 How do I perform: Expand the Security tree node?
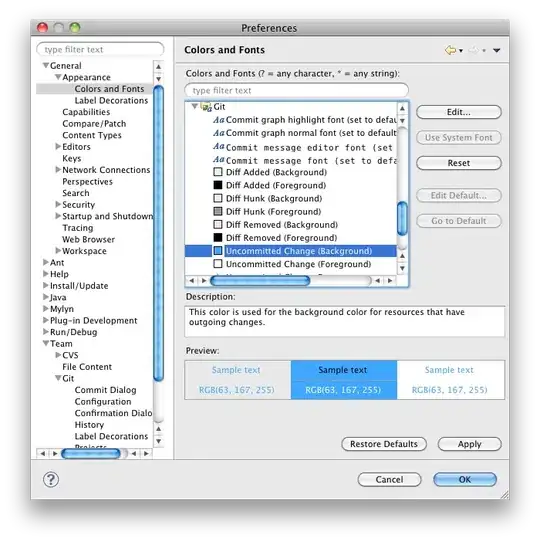[58, 204]
